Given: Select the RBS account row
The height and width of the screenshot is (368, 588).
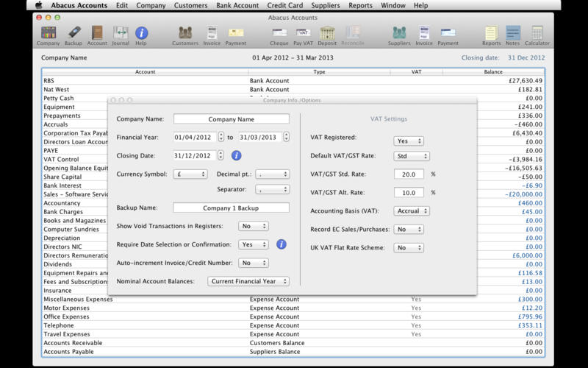Looking at the screenshot, I should [x=147, y=80].
